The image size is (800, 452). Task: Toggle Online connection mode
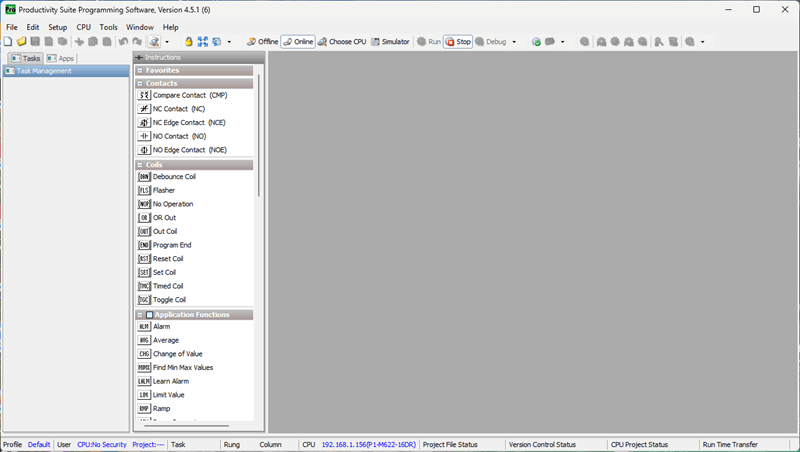297,42
